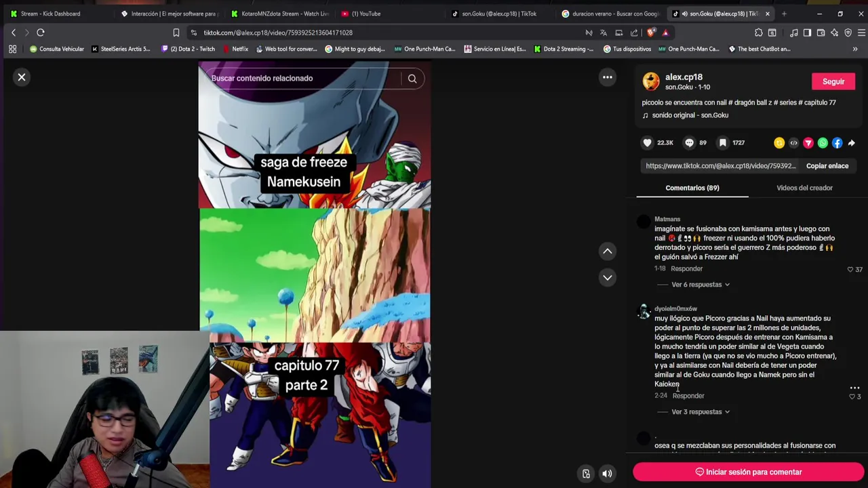Open a new browser tab with the plus button

pyautogui.click(x=784, y=14)
